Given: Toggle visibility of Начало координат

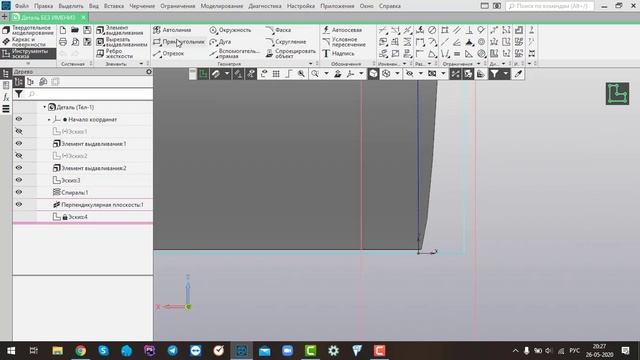Looking at the screenshot, I should coord(19,119).
